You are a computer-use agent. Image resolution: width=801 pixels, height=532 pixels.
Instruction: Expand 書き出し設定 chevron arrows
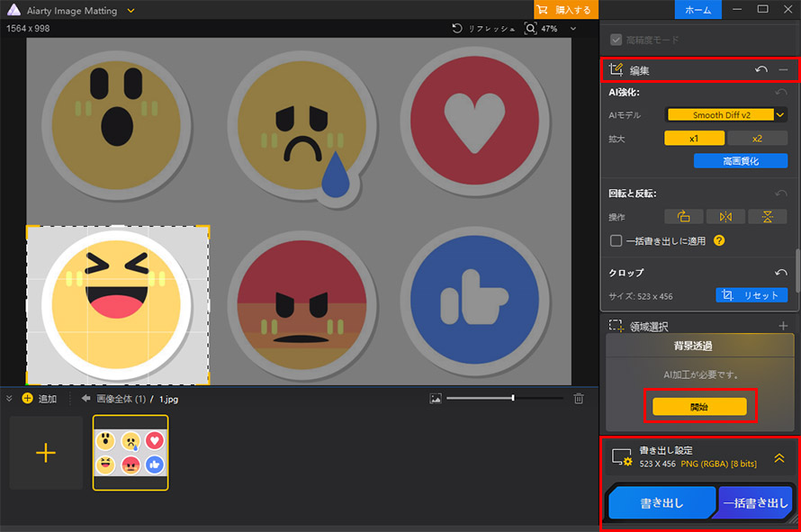[x=779, y=458]
